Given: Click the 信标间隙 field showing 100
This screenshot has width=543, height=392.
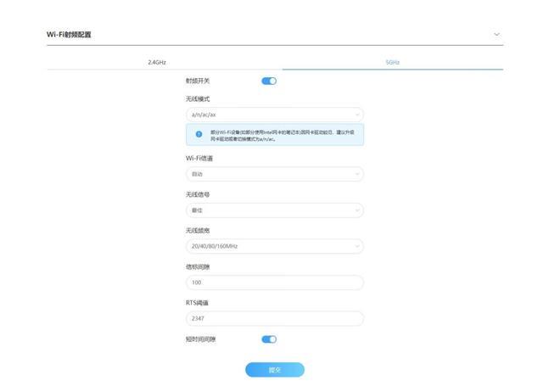Looking at the screenshot, I should click(275, 283).
